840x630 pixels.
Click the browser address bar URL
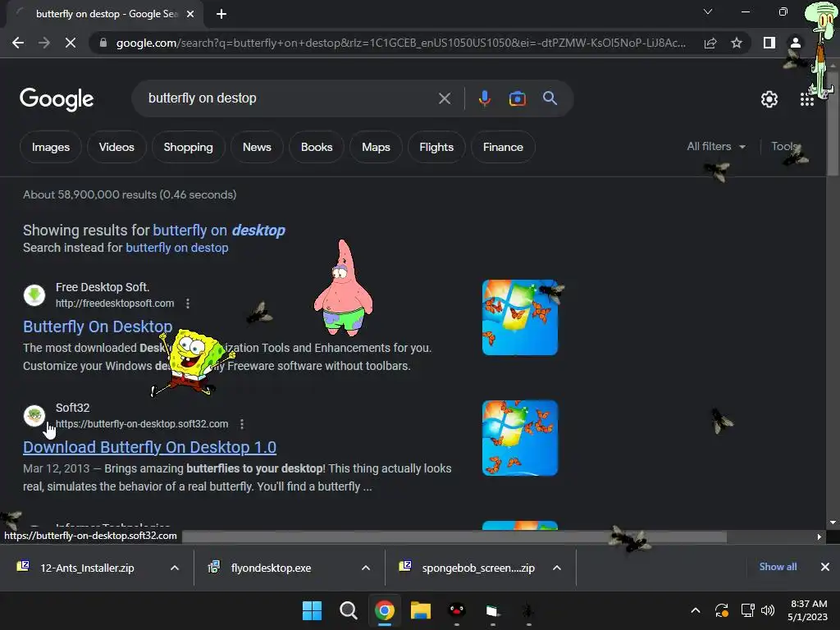(x=400, y=43)
